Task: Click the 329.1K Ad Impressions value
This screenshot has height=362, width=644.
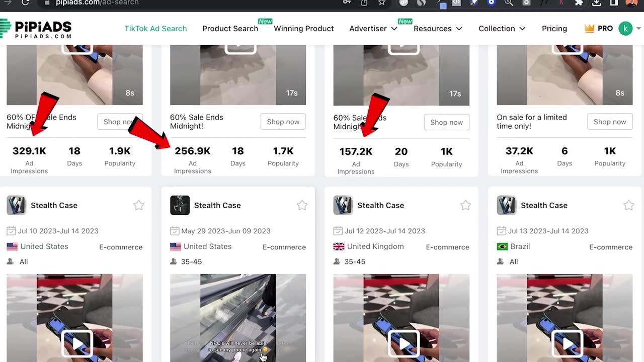Action: point(29,151)
